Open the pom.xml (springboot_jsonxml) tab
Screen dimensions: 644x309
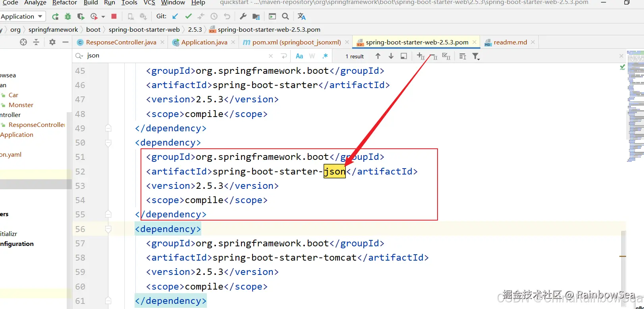click(297, 42)
